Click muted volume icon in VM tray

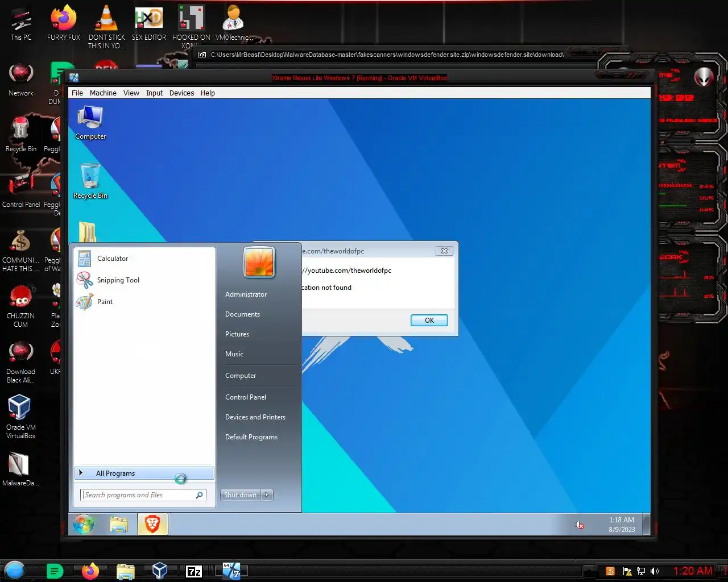580,525
